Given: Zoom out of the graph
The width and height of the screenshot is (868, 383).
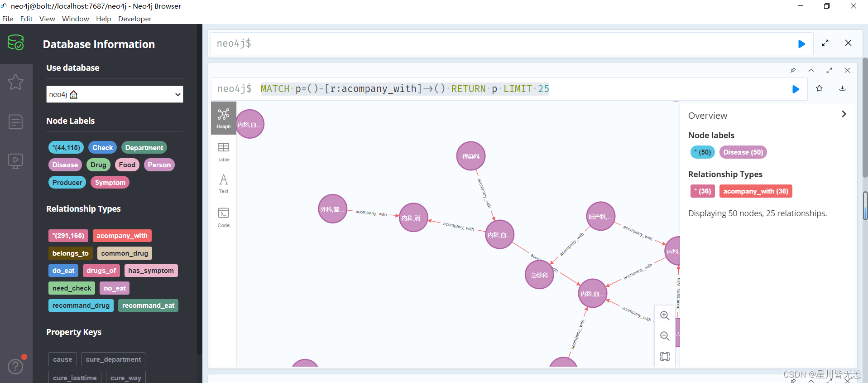Looking at the screenshot, I should click(x=664, y=336).
